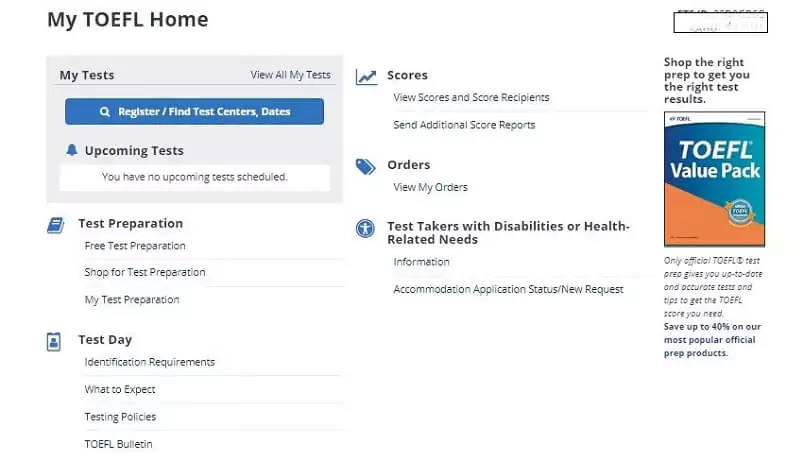The image size is (804, 461).
Task: Open View All My Tests link
Action: point(290,75)
